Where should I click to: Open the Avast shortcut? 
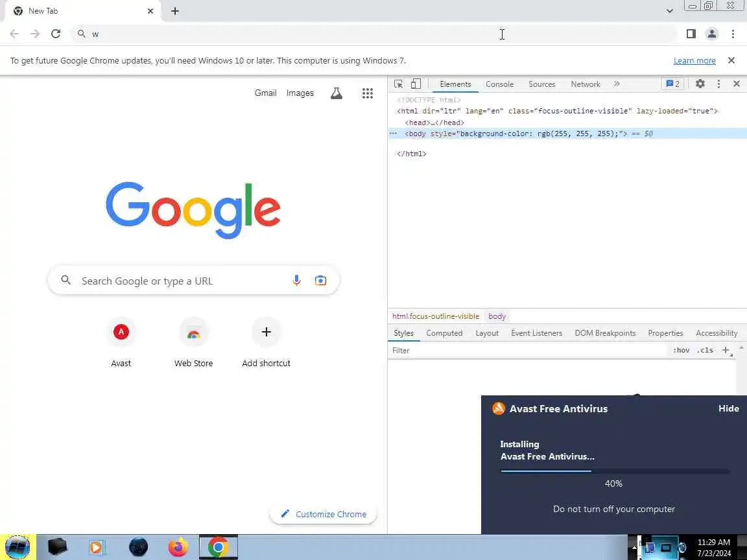tap(121, 342)
